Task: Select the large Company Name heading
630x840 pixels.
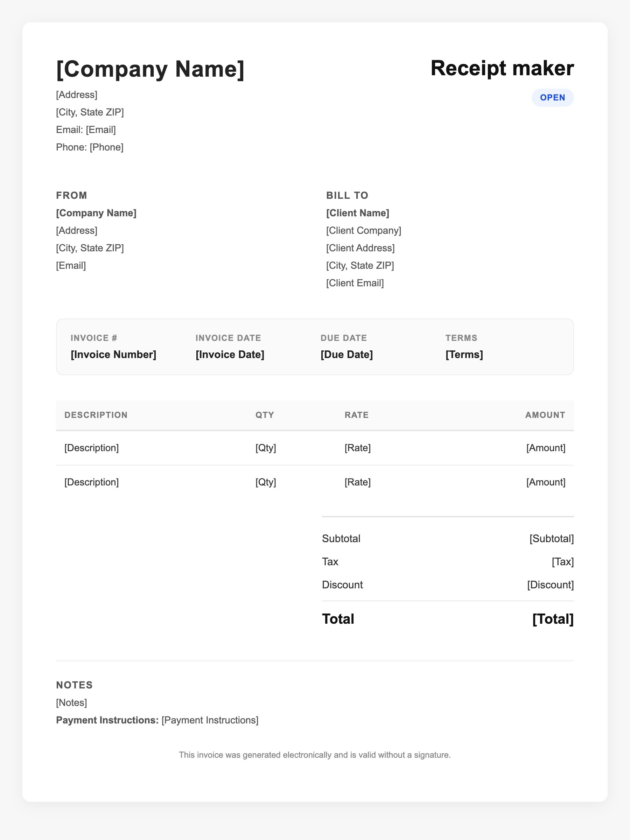Action: (150, 69)
